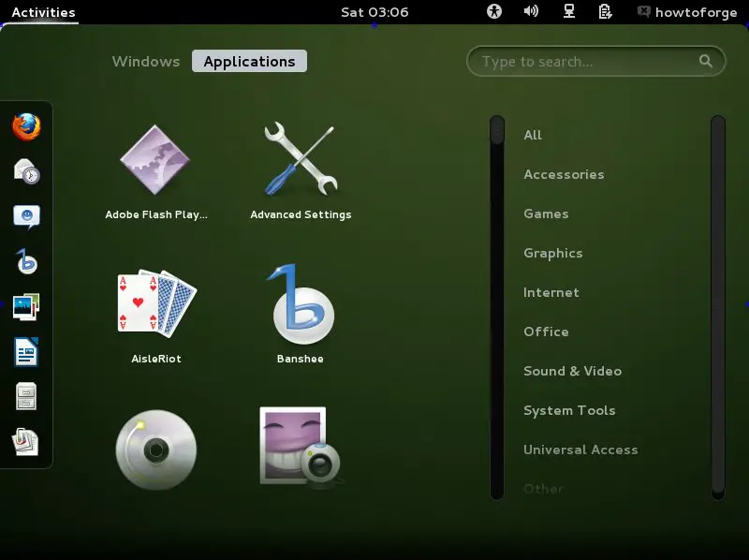
Task: Click the search magnifier icon
Action: [706, 61]
